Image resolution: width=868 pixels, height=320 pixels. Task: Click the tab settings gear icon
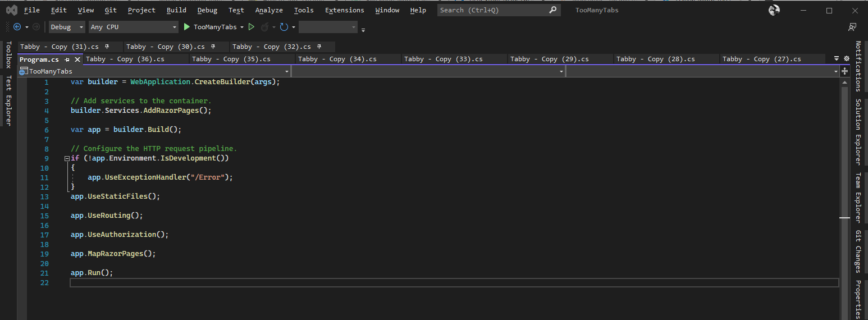[x=847, y=58]
